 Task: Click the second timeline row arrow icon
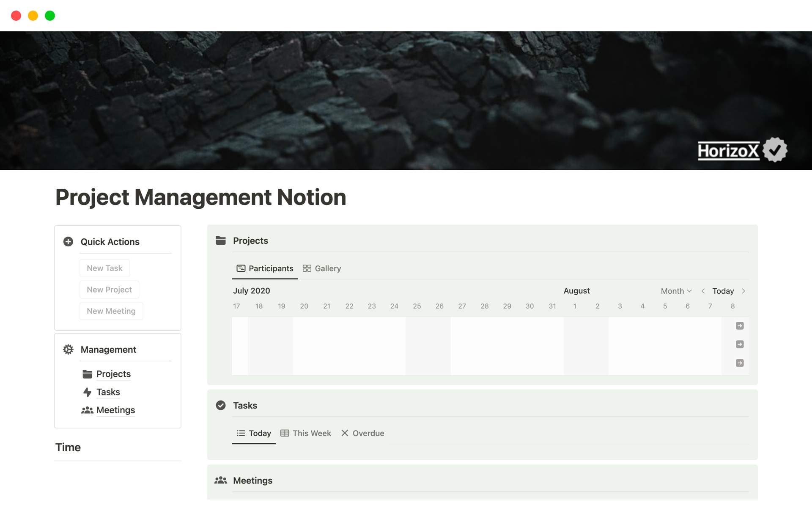[740, 344]
